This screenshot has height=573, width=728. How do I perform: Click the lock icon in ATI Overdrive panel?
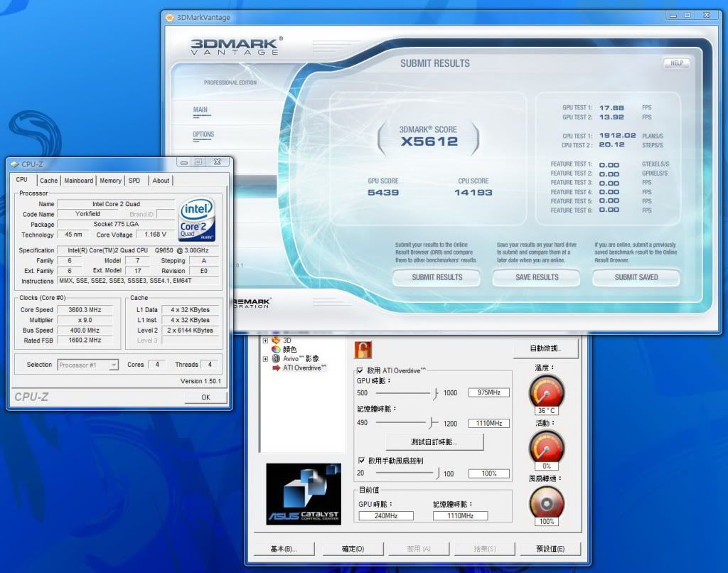363,349
